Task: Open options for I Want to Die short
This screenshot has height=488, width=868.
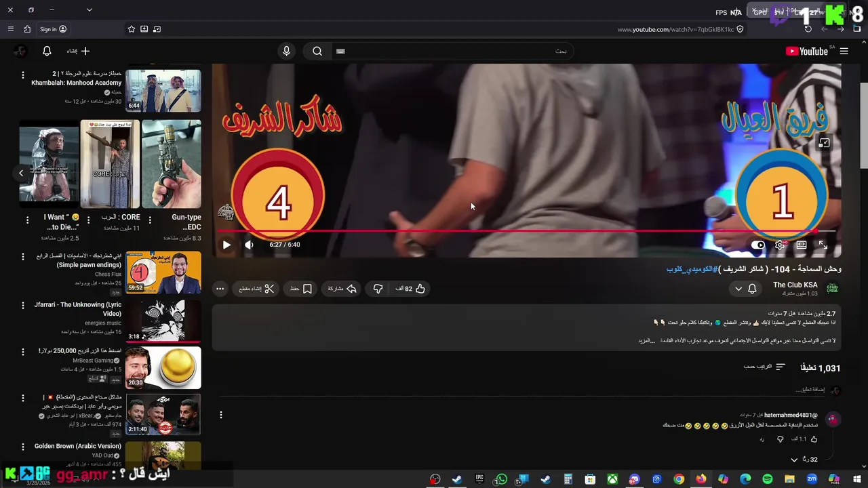Action: pyautogui.click(x=27, y=220)
